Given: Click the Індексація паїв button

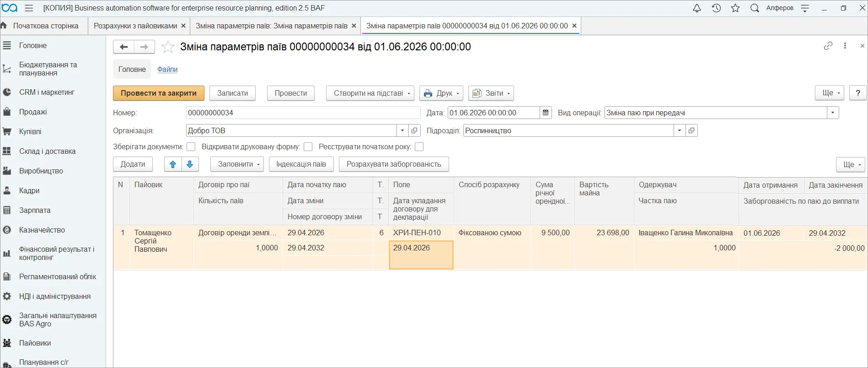Looking at the screenshot, I should [x=301, y=164].
